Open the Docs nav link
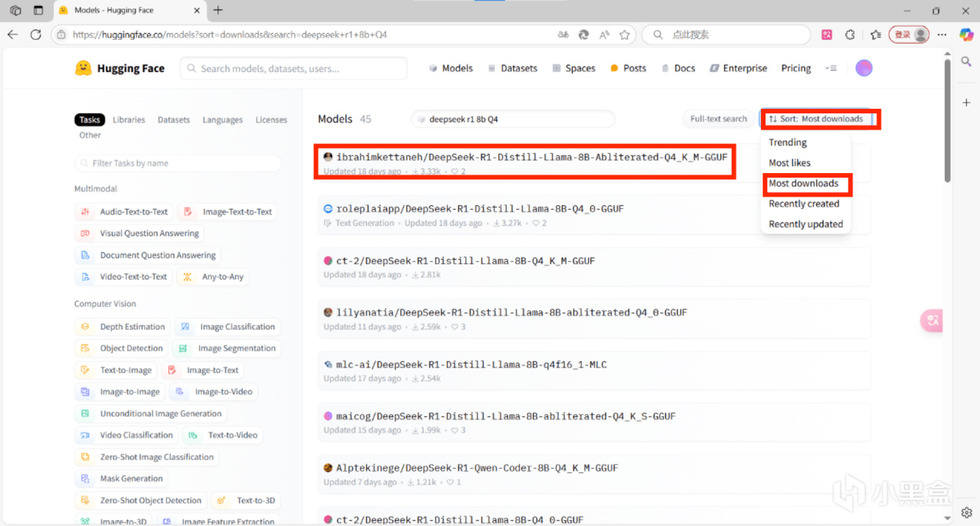The image size is (980, 526). point(678,68)
